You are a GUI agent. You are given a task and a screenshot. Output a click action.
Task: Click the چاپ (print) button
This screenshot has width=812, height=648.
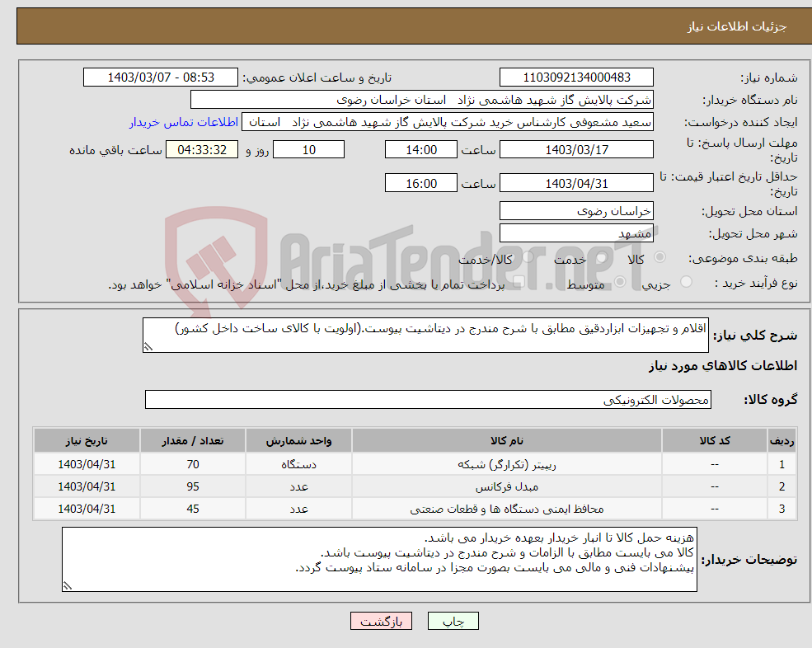click(453, 621)
